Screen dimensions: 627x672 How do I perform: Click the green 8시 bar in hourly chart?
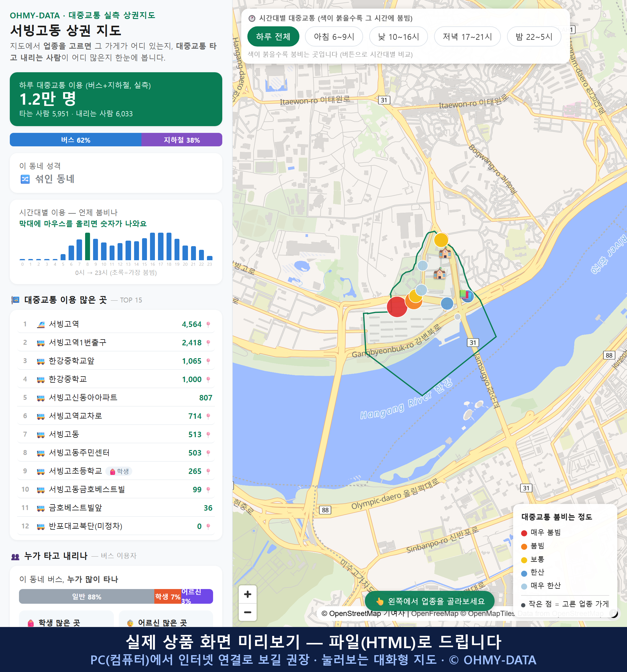(88, 246)
